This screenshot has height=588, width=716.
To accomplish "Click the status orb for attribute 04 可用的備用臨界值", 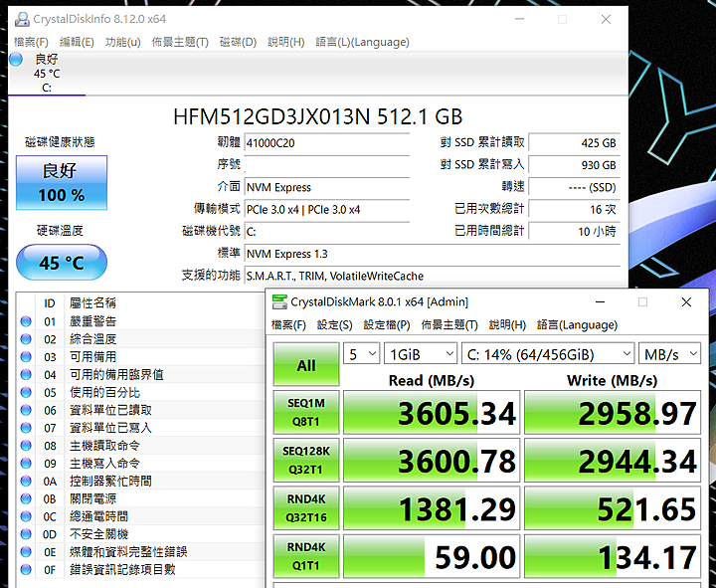I will tap(26, 375).
